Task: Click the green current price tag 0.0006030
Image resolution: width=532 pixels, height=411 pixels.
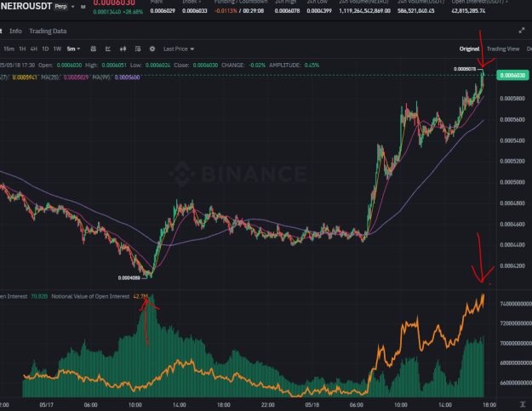Action: pyautogui.click(x=512, y=75)
